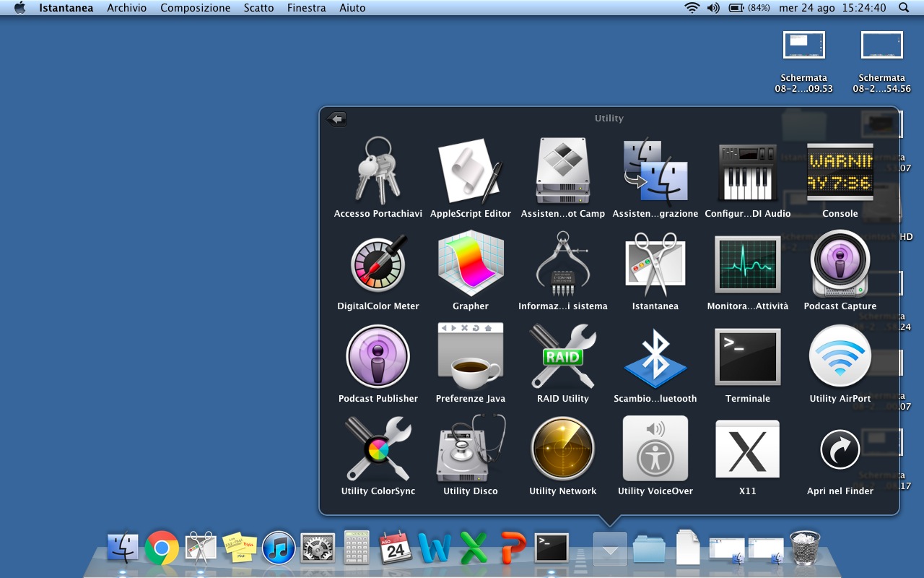The width and height of the screenshot is (924, 578).
Task: Open the Scatto menu
Action: pos(259,8)
